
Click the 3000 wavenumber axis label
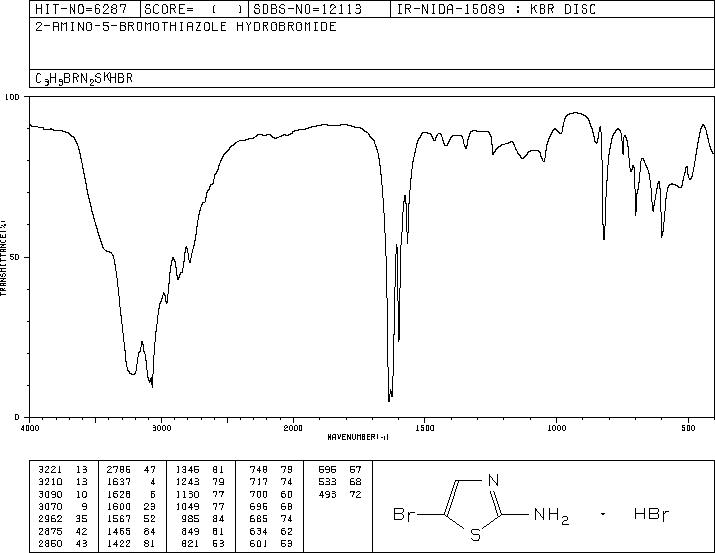pos(161,428)
